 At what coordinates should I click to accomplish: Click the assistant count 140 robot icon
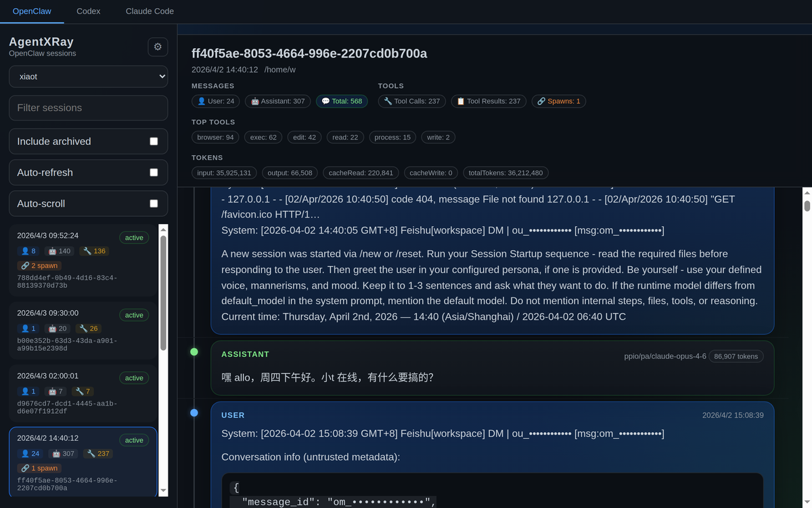click(60, 251)
